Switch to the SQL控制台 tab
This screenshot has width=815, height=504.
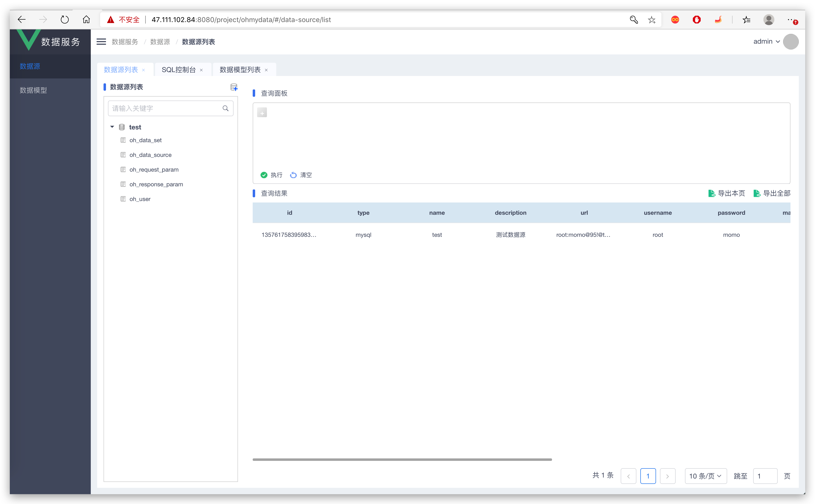(x=178, y=70)
